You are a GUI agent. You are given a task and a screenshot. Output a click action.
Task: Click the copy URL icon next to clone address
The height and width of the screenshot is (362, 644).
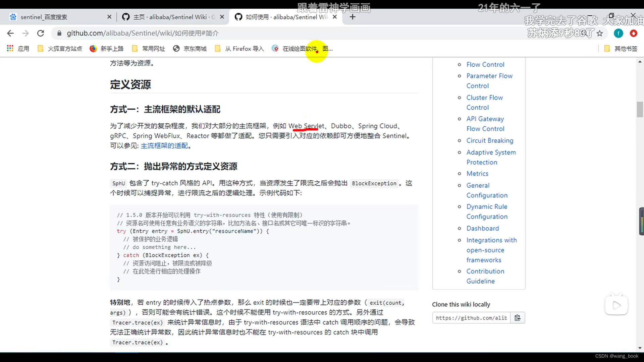point(518,318)
